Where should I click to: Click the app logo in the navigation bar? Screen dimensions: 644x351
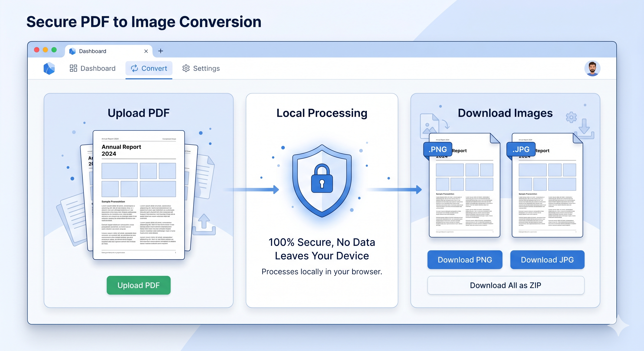[x=49, y=68]
